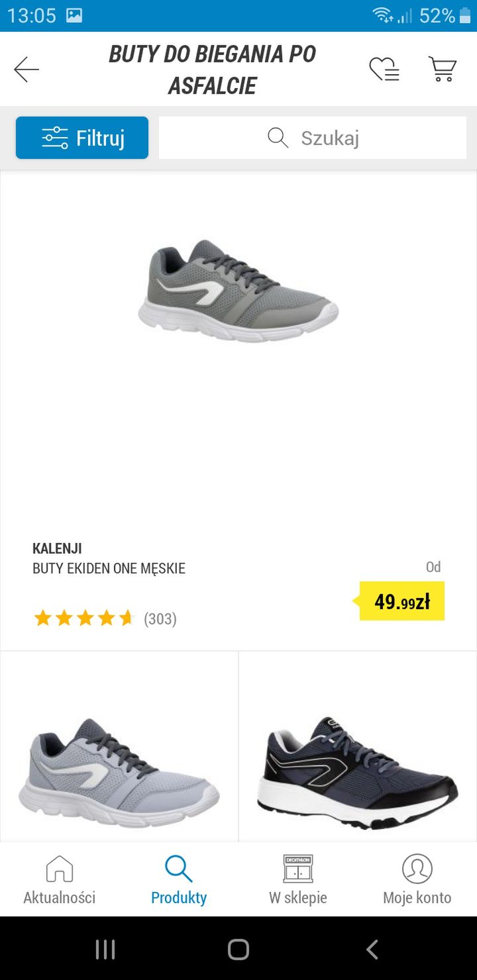Click the star rating with 303 reviews
This screenshot has height=980, width=477.
[x=105, y=618]
